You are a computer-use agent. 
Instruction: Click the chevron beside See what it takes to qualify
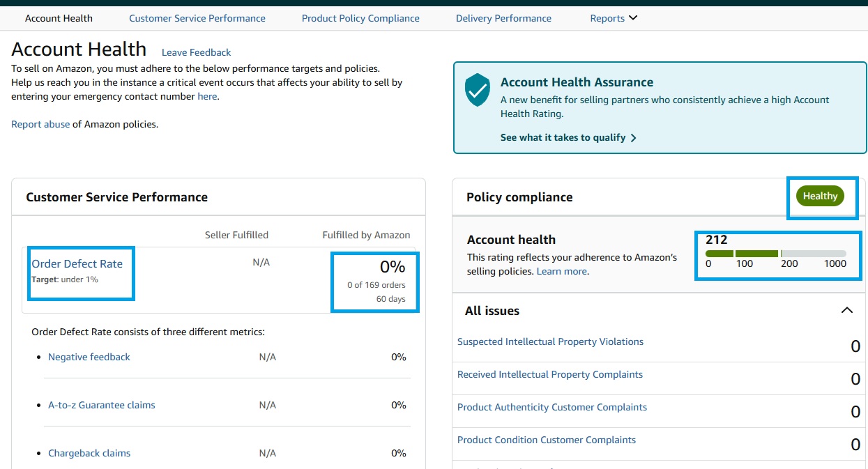pyautogui.click(x=633, y=138)
